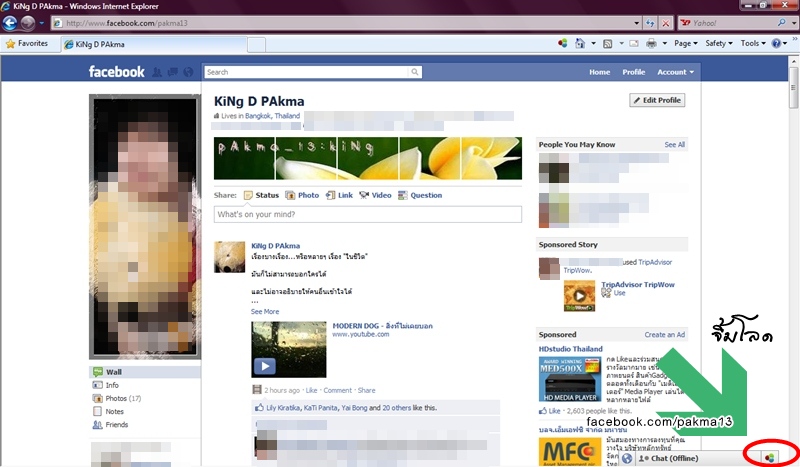Open Photos (17) in the left sidebar
Screen dimensions: 800x467
point(122,399)
